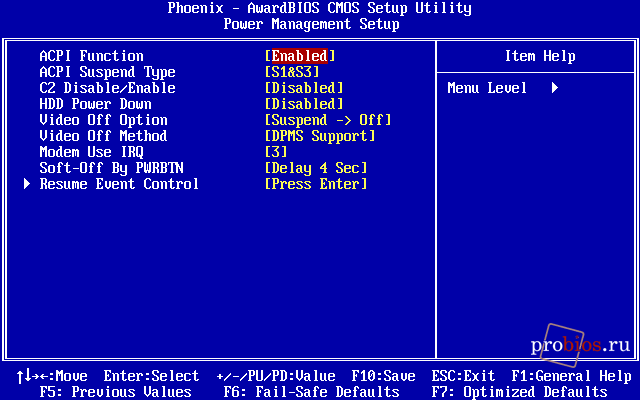640x400 pixels.
Task: Click the HDD Power Down label
Action: point(96,104)
